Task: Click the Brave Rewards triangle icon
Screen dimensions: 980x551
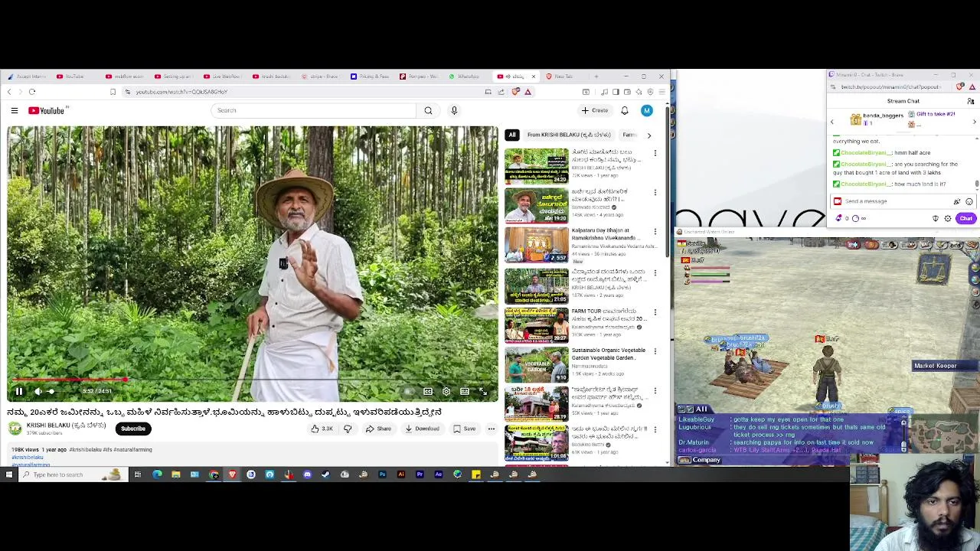Action: [x=528, y=92]
